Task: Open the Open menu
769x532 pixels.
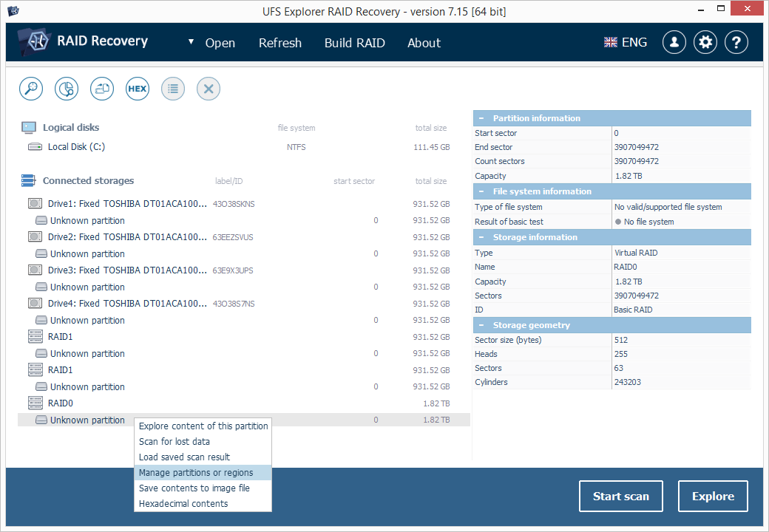Action: pos(220,43)
